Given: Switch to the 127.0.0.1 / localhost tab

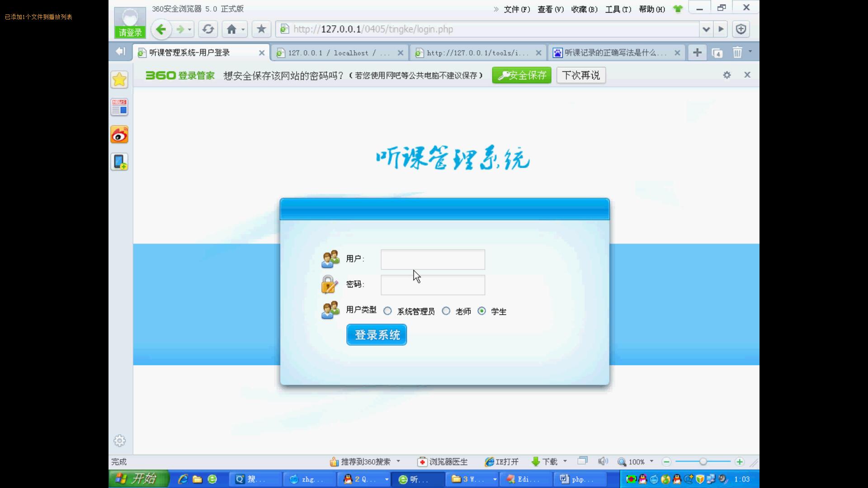Looking at the screenshot, I should tap(339, 53).
